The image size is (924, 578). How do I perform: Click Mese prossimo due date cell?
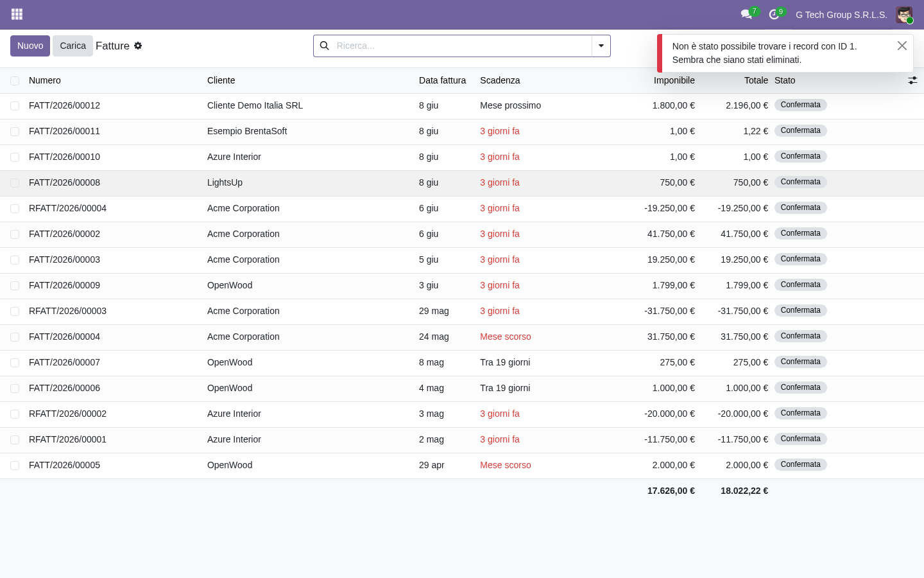510,105
